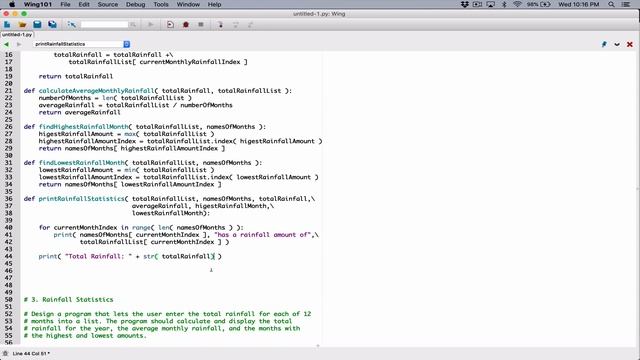Go back with the green left arrow

[6, 44]
